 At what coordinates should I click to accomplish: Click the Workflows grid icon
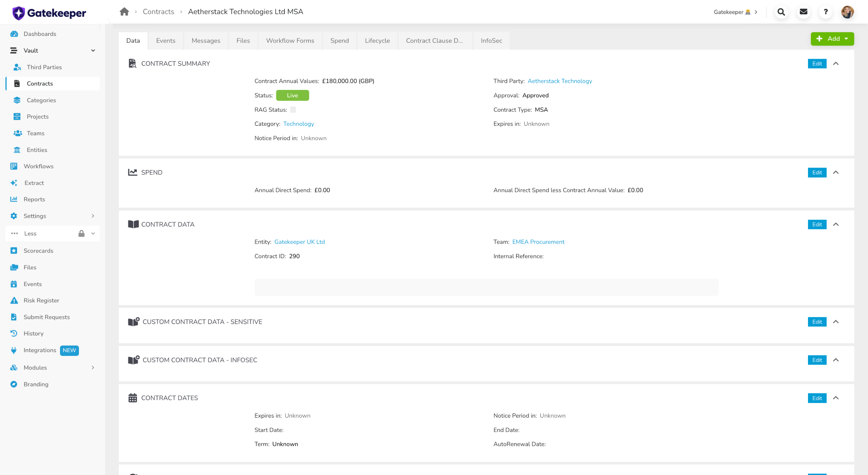pos(14,166)
